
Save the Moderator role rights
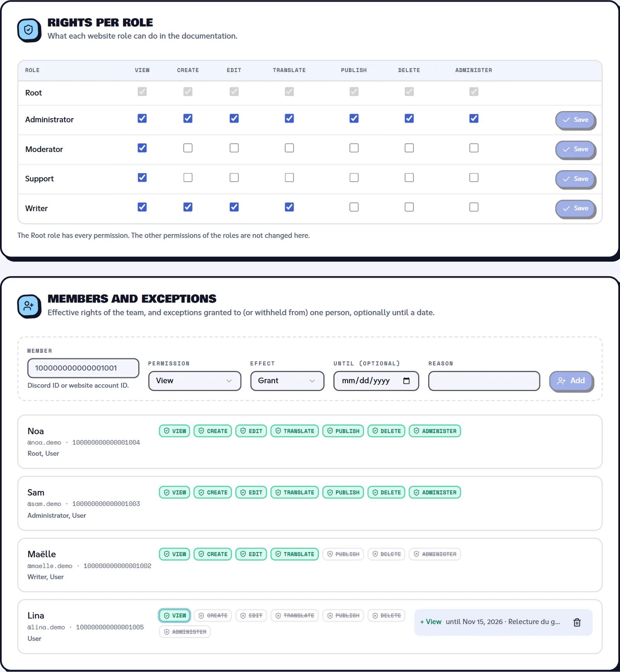pyautogui.click(x=575, y=150)
